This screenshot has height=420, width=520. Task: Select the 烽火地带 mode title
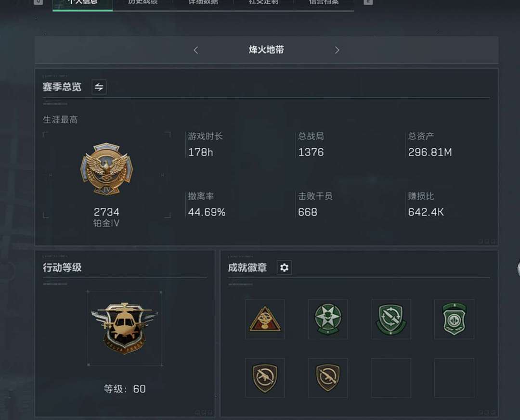point(266,50)
